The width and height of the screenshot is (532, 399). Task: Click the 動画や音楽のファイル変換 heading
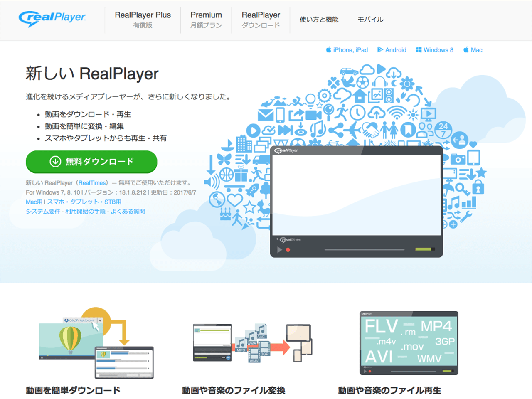tap(234, 390)
